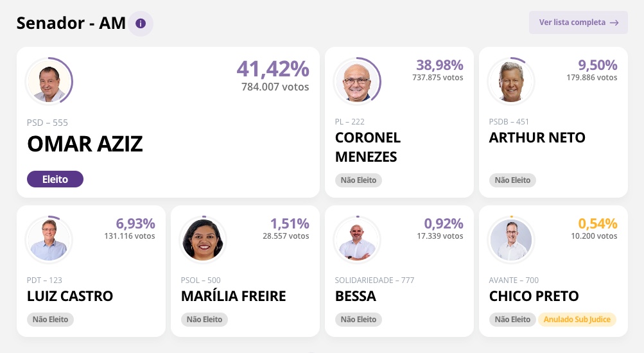The width and height of the screenshot is (644, 353).
Task: Select the LUIZ CASTRO candidate name
Action: (70, 296)
